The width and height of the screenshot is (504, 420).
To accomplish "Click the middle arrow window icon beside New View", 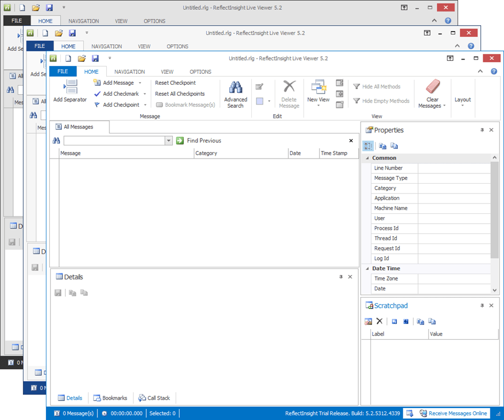I will pos(339,94).
